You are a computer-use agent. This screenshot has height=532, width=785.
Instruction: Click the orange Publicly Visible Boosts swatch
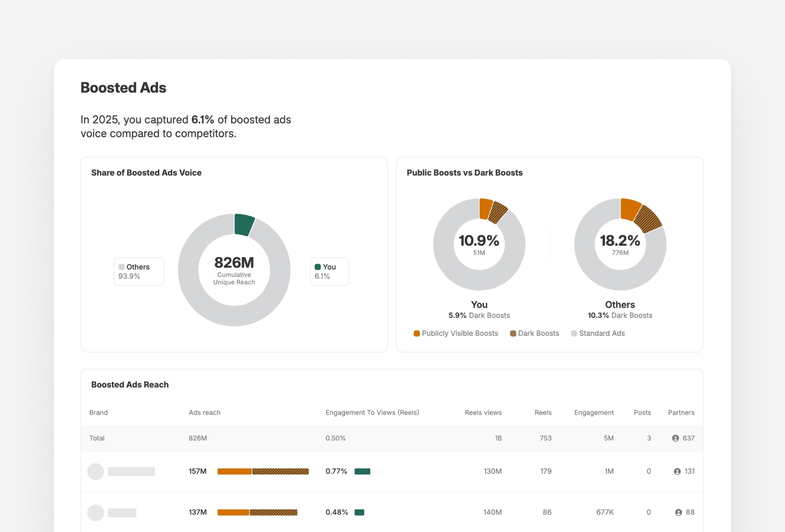[x=417, y=333]
